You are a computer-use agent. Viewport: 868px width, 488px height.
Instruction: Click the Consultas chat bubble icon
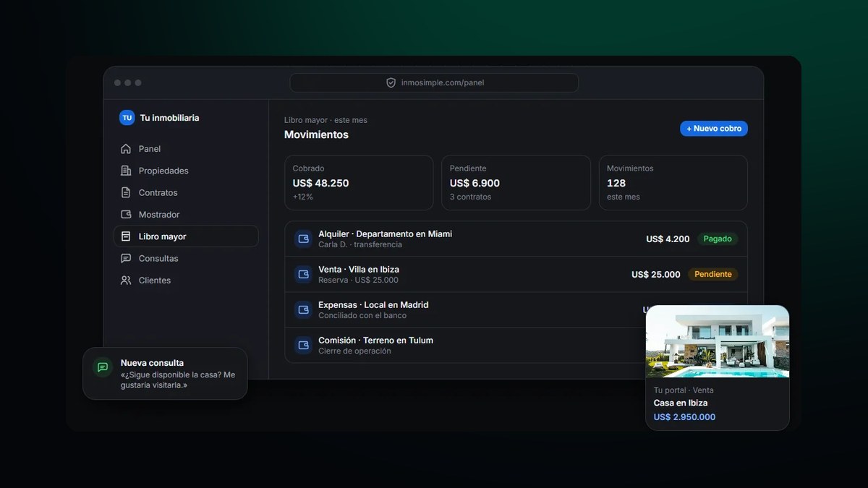click(x=126, y=259)
